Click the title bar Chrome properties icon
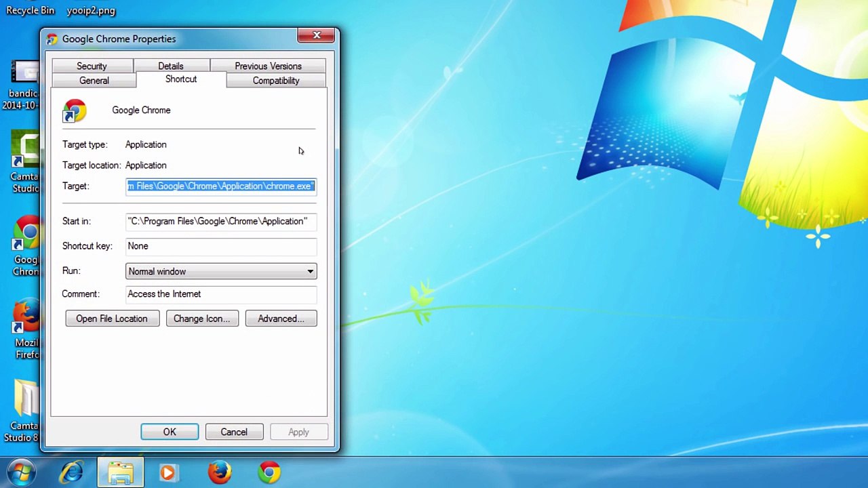The height and width of the screenshot is (488, 868). point(52,39)
